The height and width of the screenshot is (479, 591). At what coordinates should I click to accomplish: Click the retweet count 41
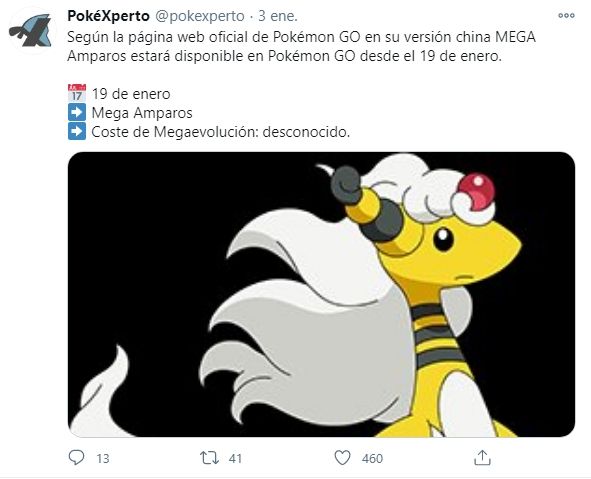point(235,459)
